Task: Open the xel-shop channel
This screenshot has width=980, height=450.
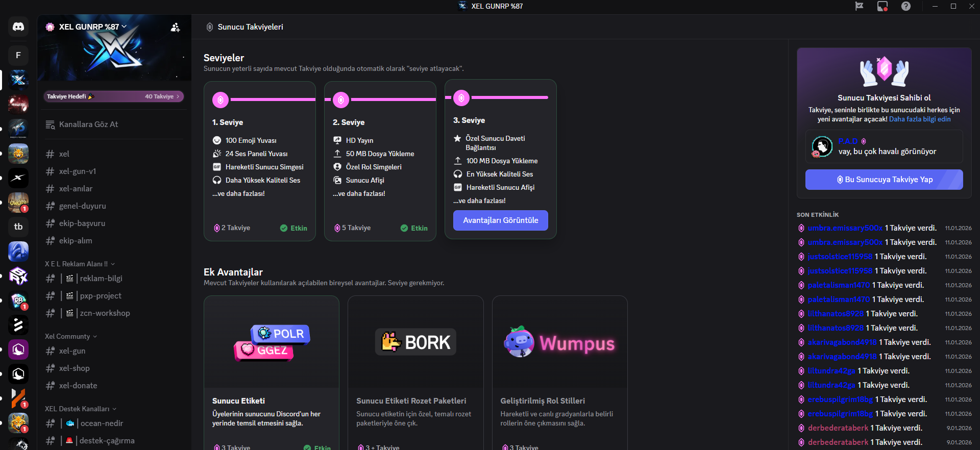Action: tap(113, 368)
